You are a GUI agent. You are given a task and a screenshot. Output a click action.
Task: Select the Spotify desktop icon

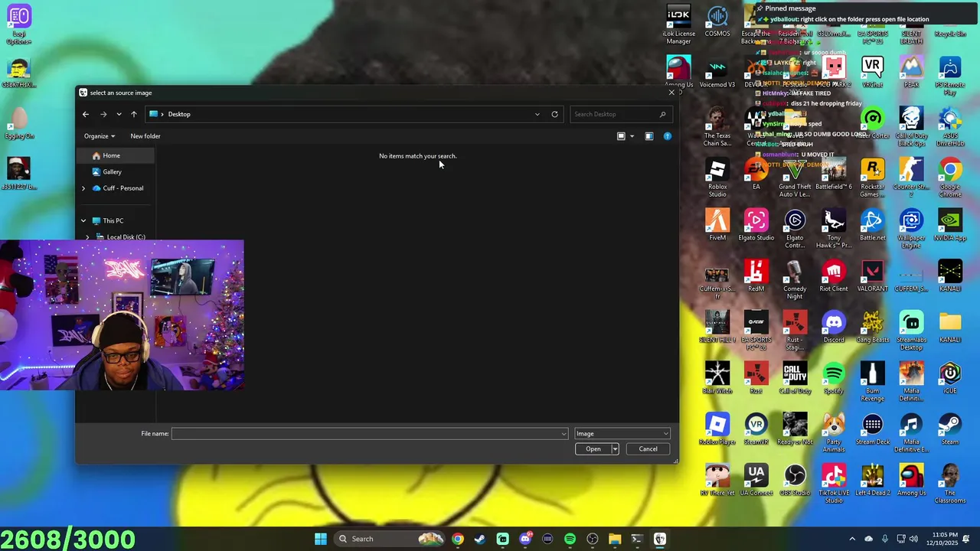[x=834, y=378]
